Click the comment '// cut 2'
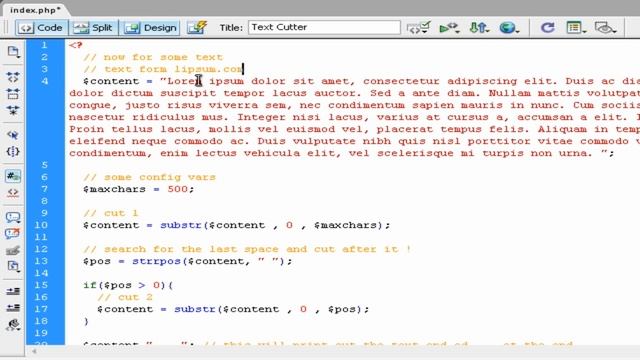640x360 pixels. pyautogui.click(x=125, y=297)
